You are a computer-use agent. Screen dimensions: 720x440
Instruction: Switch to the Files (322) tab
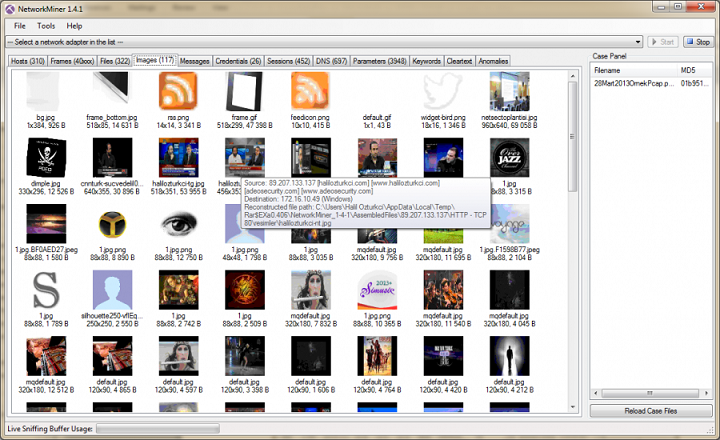pos(115,61)
